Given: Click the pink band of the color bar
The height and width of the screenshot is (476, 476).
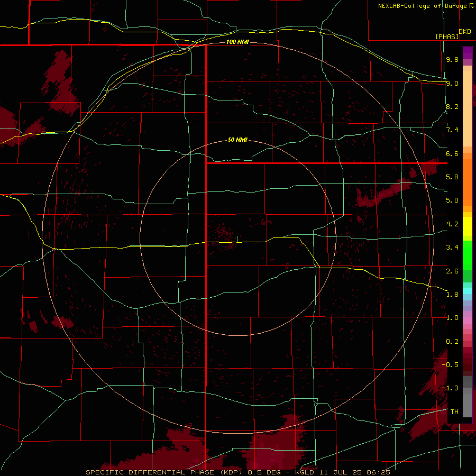Looking at the screenshot, I should [x=467, y=321].
